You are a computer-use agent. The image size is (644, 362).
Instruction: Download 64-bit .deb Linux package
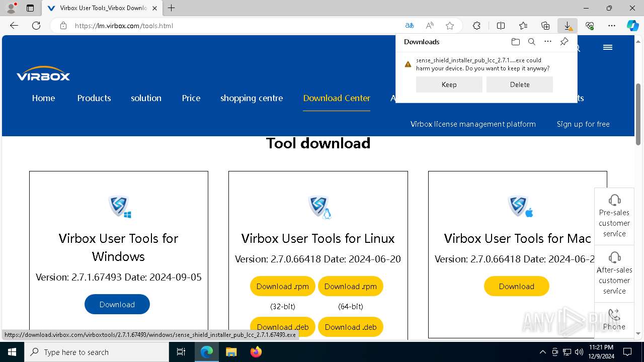click(x=351, y=327)
